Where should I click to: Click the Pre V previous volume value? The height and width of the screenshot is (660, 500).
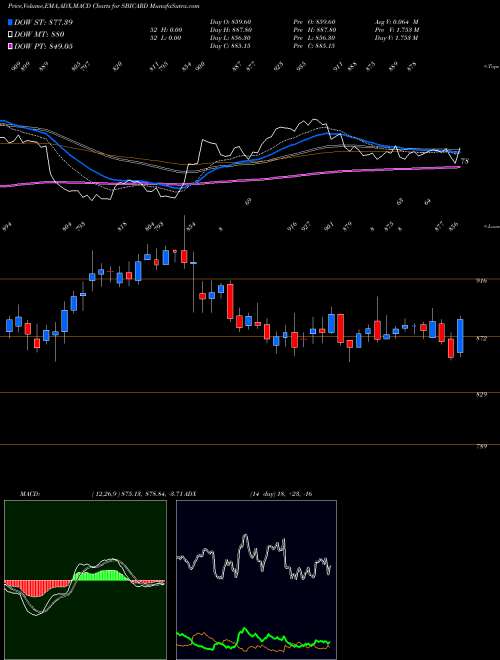coord(396,30)
